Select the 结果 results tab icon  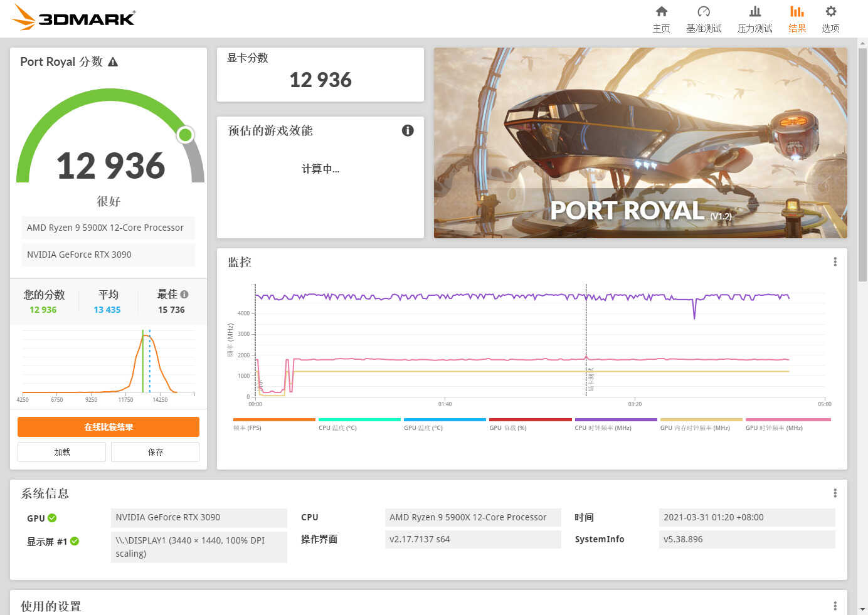[797, 11]
